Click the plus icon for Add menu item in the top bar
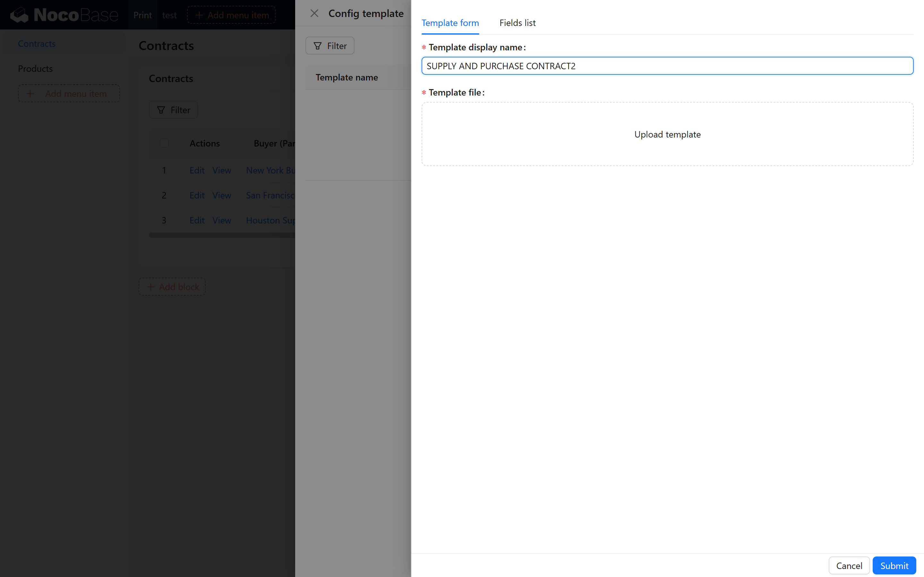The height and width of the screenshot is (577, 924). [x=199, y=15]
